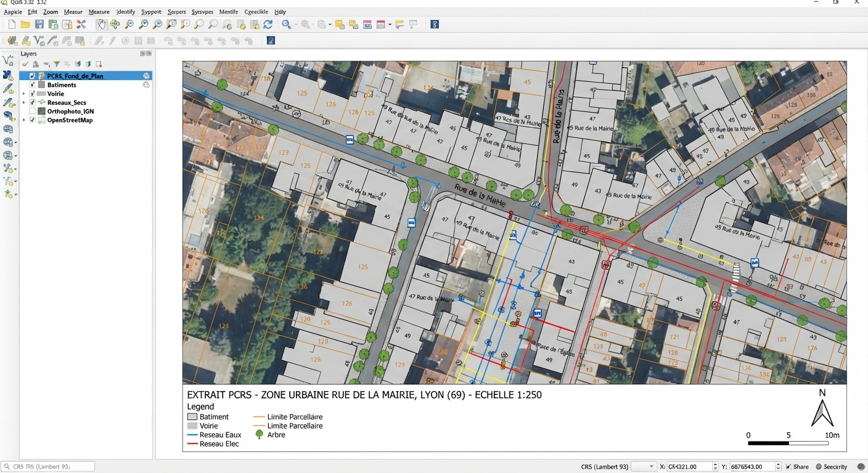This screenshot has width=868, height=473.
Task: Click the blue book help icon in top toolbar
Action: click(435, 25)
